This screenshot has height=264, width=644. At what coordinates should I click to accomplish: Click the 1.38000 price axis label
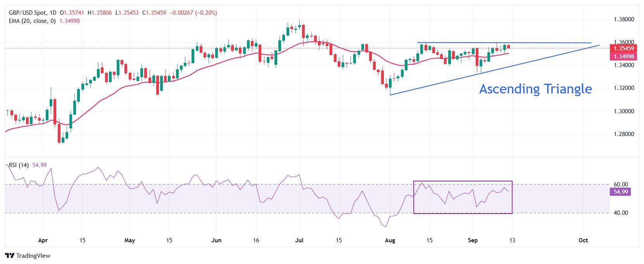click(624, 19)
